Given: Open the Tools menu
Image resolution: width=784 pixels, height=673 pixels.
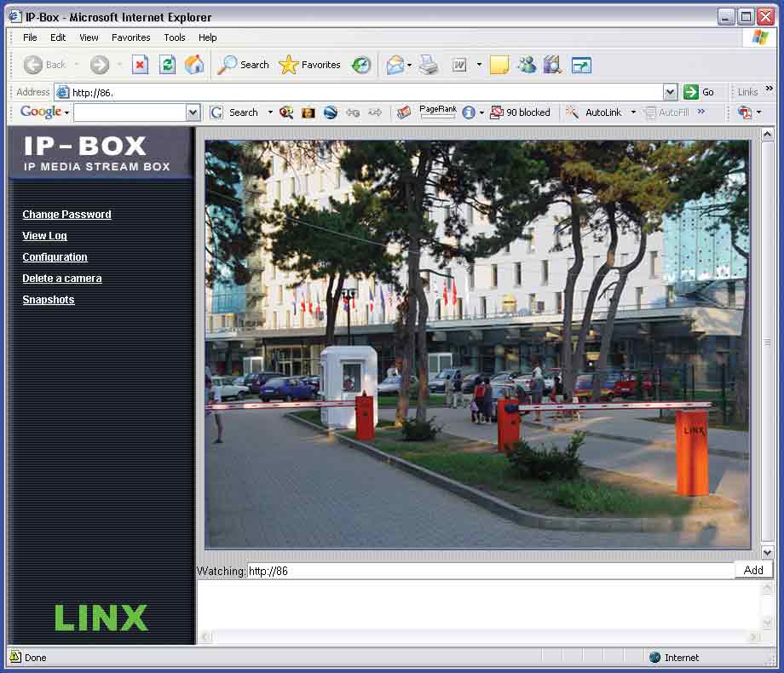Looking at the screenshot, I should coord(174,37).
